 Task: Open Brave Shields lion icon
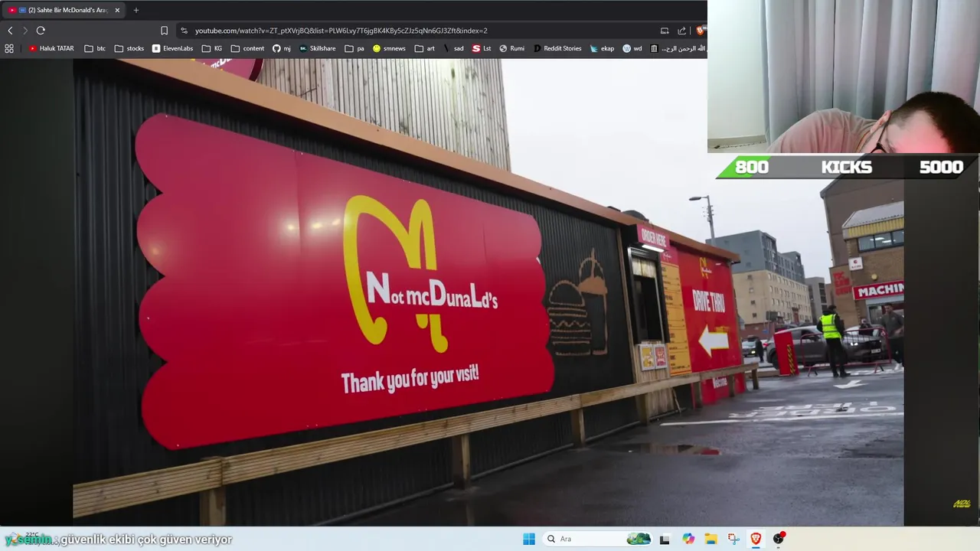coord(700,31)
